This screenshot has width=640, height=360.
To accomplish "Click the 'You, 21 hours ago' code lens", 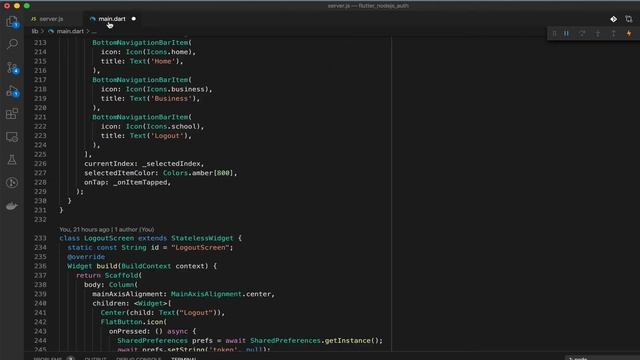I will (x=84, y=229).
